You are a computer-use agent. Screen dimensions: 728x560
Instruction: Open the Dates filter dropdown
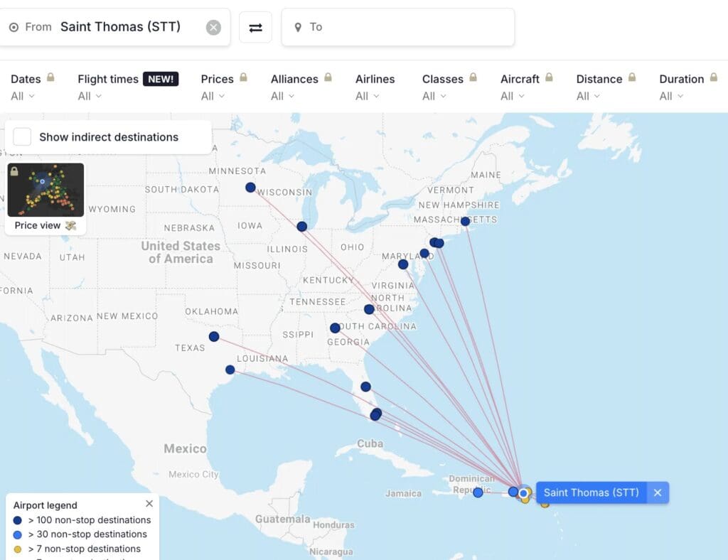tap(23, 96)
